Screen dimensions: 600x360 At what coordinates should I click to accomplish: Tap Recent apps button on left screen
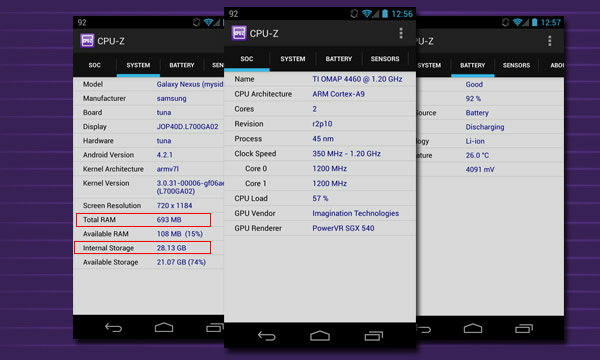click(215, 327)
